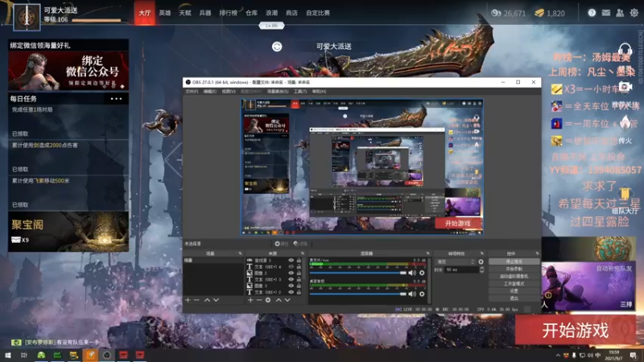Add a new source with plus icon
The height and width of the screenshot is (362, 644).
pyautogui.click(x=250, y=300)
